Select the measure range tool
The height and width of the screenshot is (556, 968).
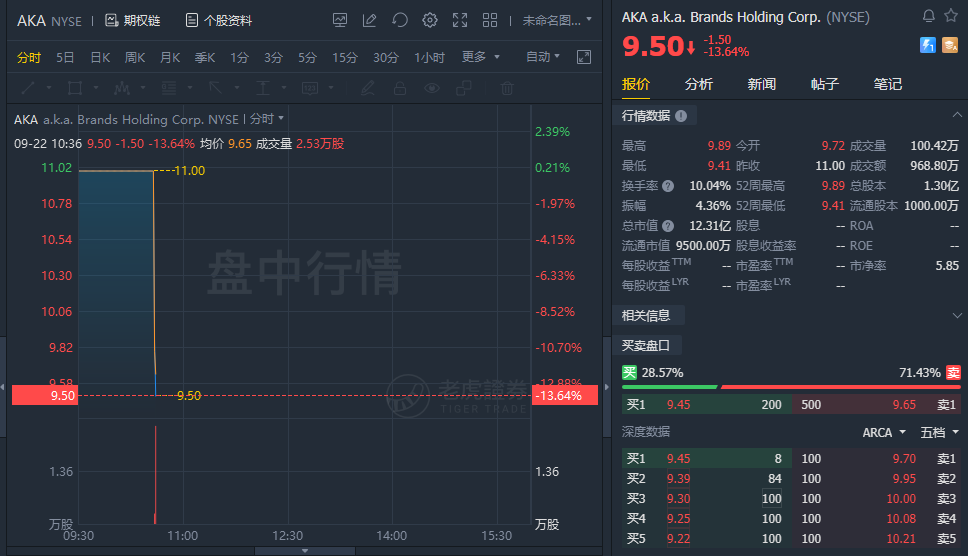coord(262,88)
